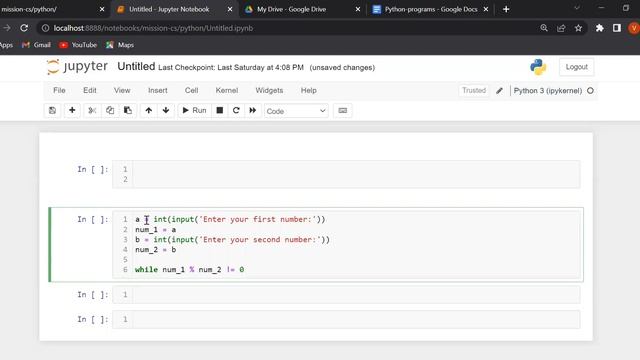Bookmark this page with the star icon
The width and height of the screenshot is (640, 360).
tap(578, 28)
